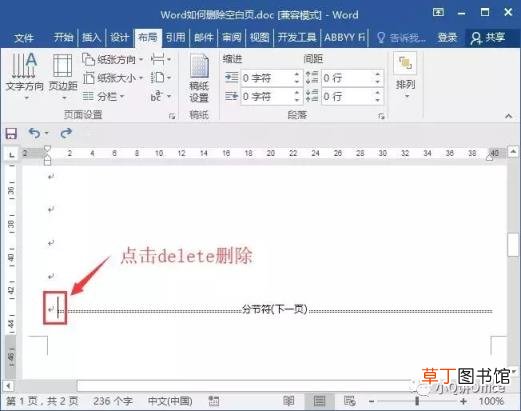Switch to Read Mode view icon
Screen dimensions: 521x411
(289, 401)
